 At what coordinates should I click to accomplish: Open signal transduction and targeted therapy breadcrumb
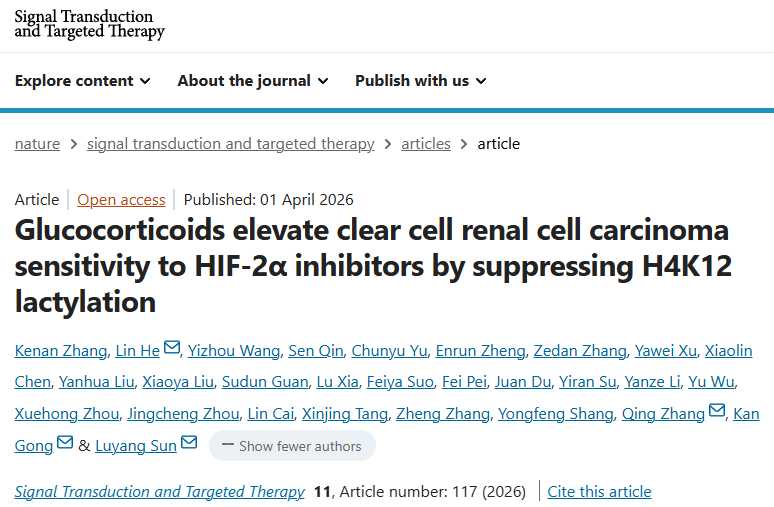click(x=231, y=144)
